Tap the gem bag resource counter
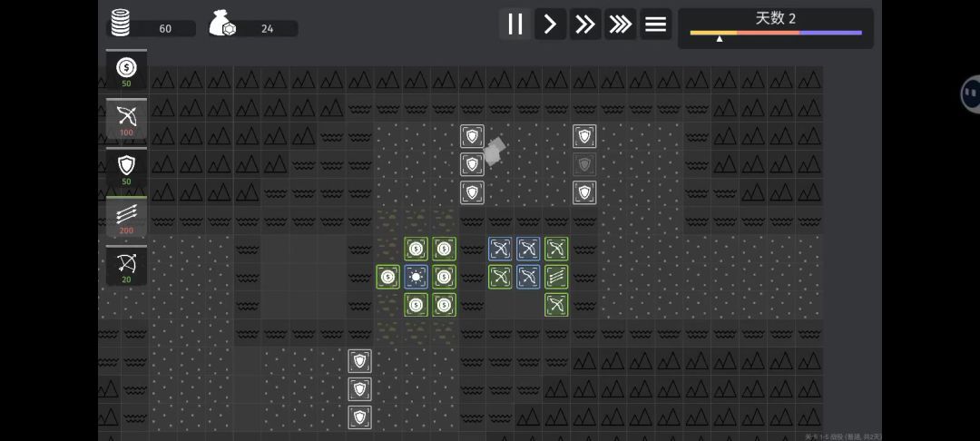This screenshot has width=980, height=441. (223, 24)
